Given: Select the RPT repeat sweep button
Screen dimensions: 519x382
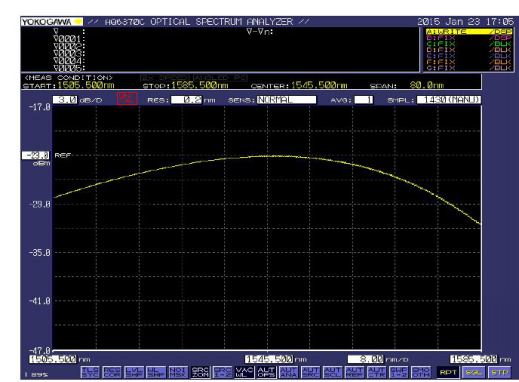Looking at the screenshot, I should pyautogui.click(x=448, y=372).
